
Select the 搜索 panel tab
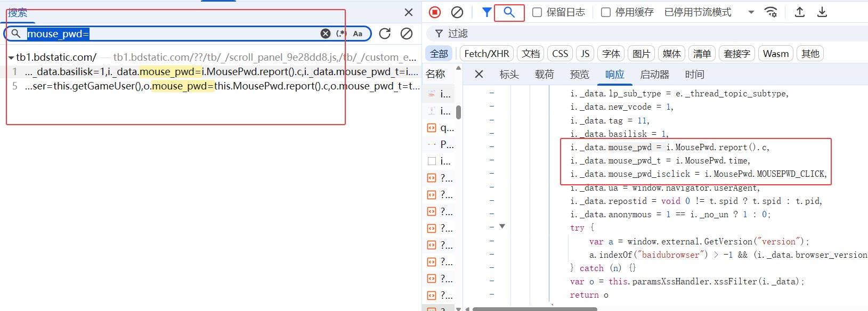pos(18,13)
